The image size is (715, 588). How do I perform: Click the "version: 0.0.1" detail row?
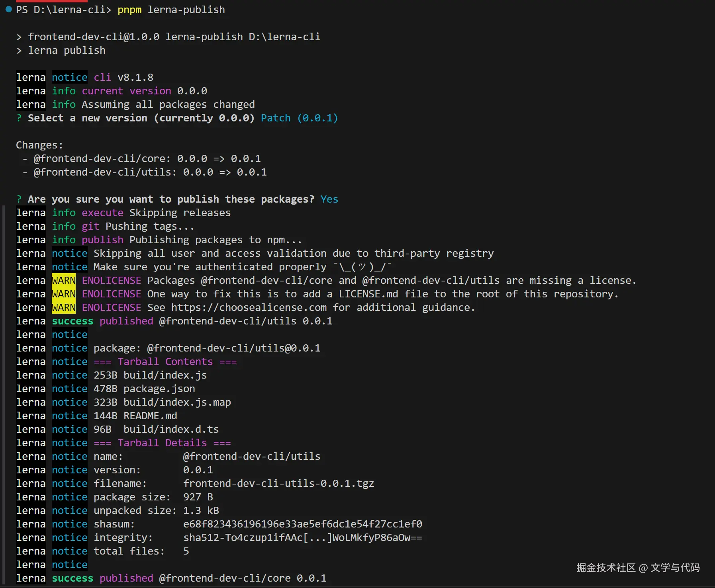click(153, 470)
